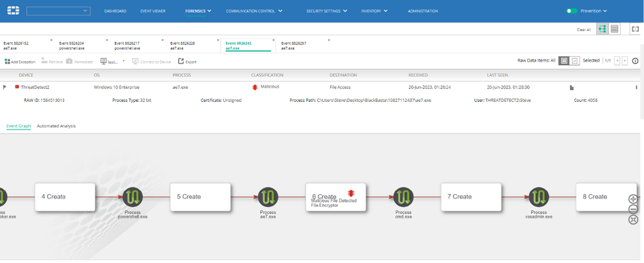Fit the event graph to screen

pyautogui.click(x=633, y=220)
